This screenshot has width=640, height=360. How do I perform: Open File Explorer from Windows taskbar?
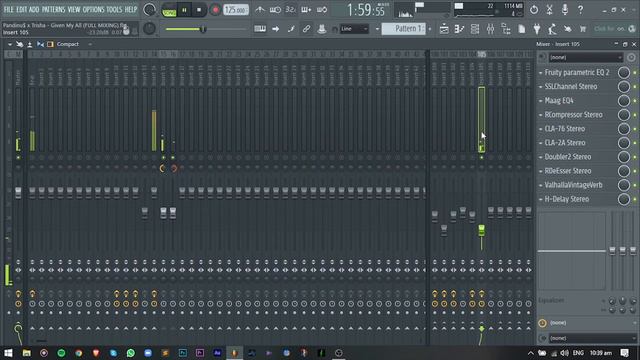pos(27,353)
